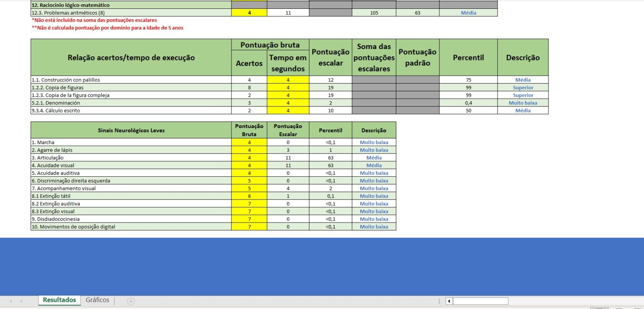The image size is (644, 309).
Task: Click 'Média' description for Articulação row
Action: [374, 158]
